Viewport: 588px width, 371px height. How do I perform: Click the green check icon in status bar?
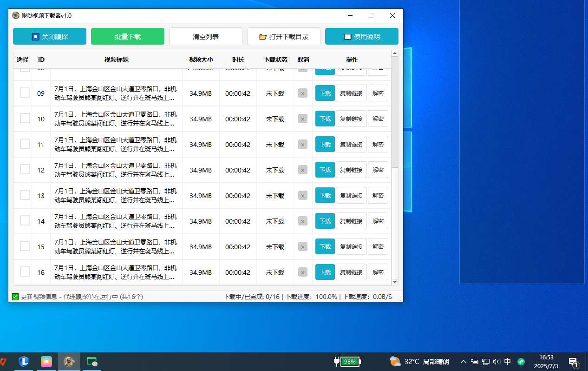pos(15,297)
